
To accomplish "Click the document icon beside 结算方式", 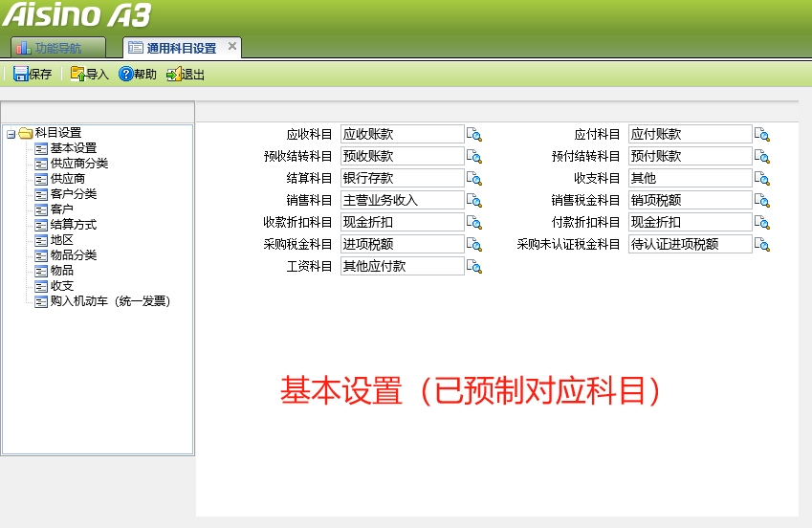I will (41, 226).
